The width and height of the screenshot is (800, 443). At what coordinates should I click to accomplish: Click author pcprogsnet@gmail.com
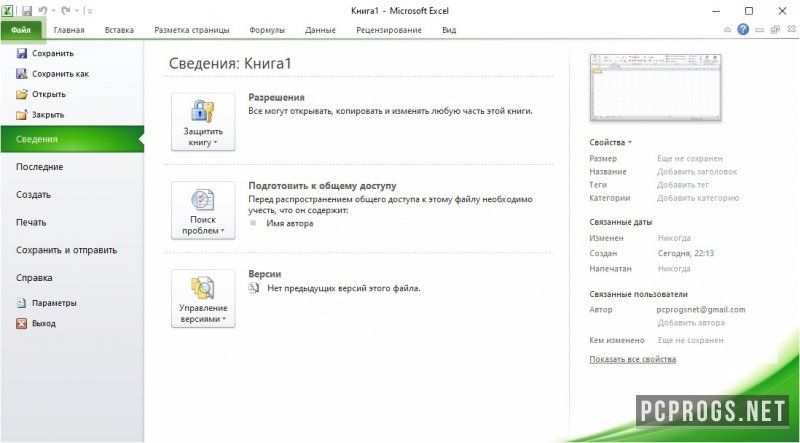coord(701,309)
